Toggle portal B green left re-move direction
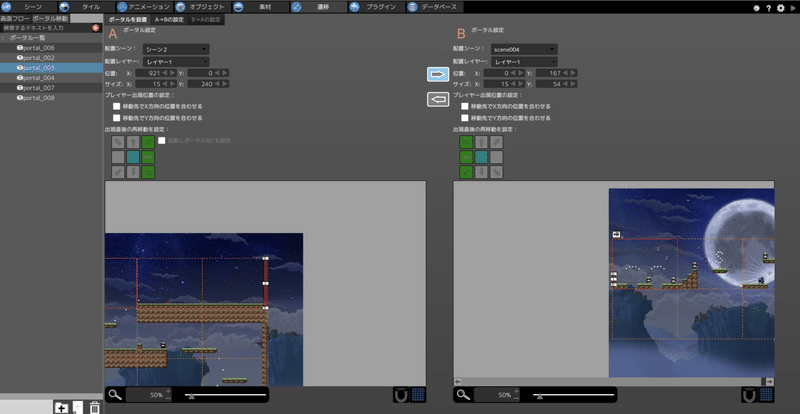The height and width of the screenshot is (414, 800). [x=466, y=157]
